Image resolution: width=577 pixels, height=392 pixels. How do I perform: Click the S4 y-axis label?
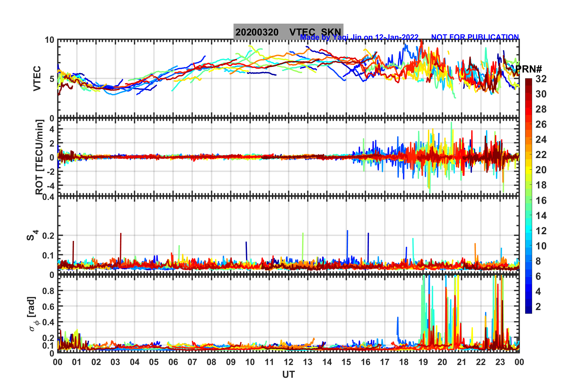tap(32, 235)
